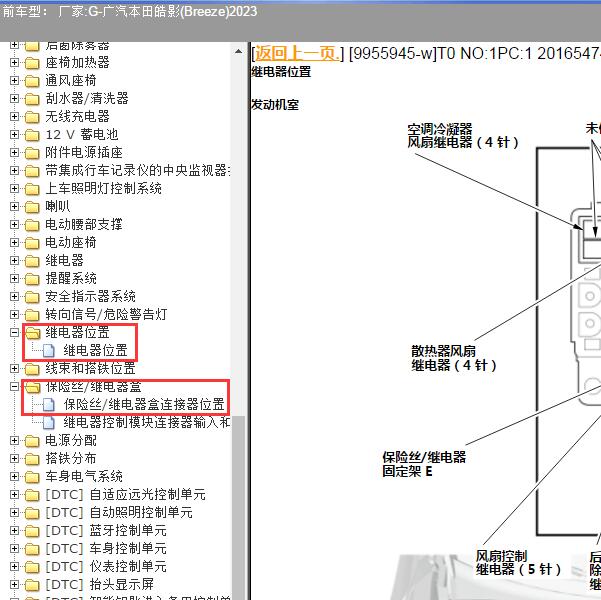Collapse the 保险丝/继电器盒 folder
The image size is (601, 600).
click(15, 386)
